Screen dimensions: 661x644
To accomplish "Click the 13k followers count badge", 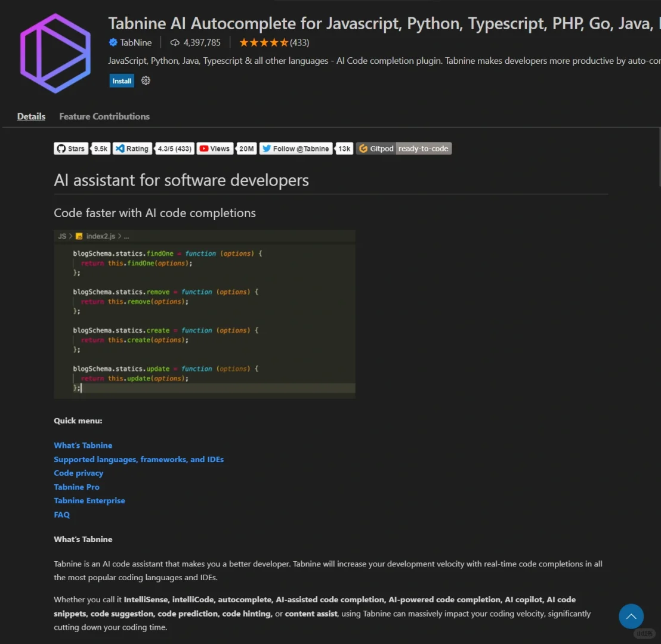I will 344,148.
